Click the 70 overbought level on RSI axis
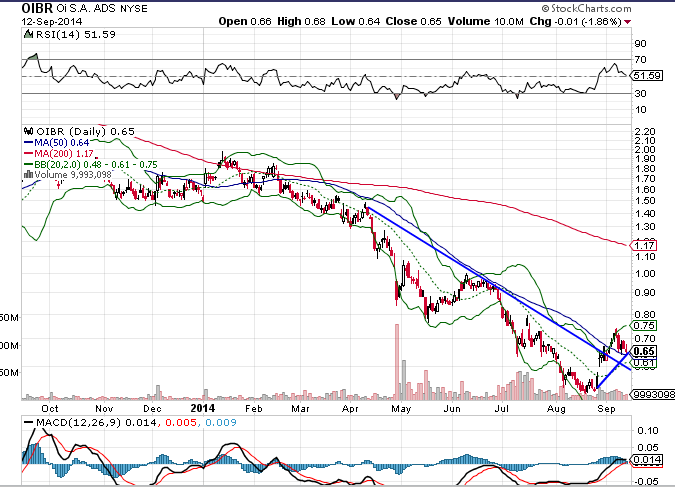 tap(641, 59)
